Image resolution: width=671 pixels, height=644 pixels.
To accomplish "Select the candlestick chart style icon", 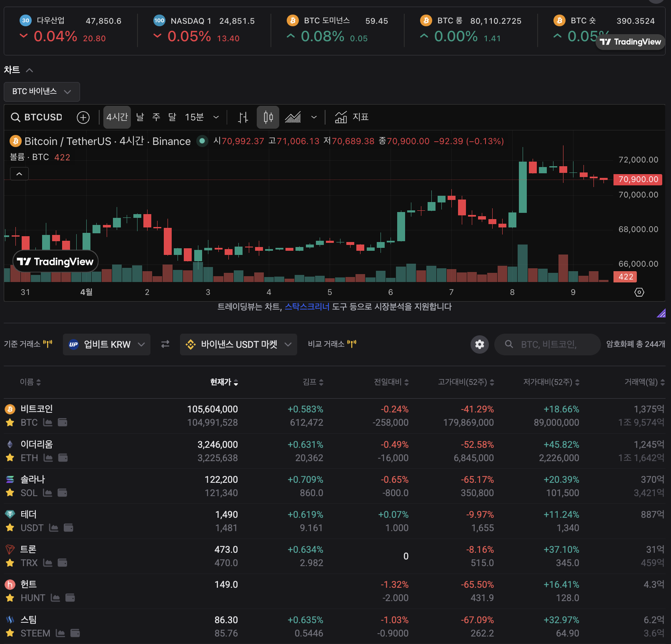I will [268, 117].
